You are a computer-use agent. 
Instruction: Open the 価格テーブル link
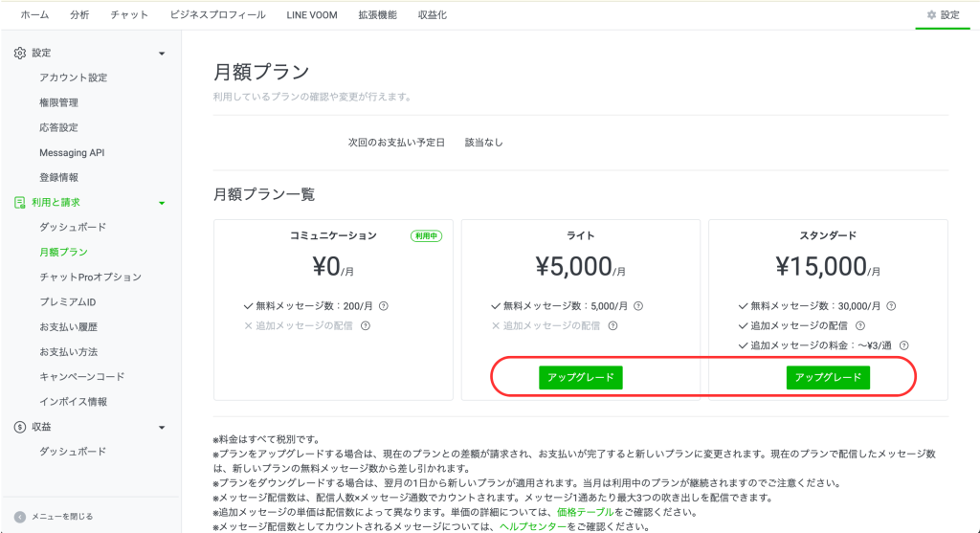(579, 512)
